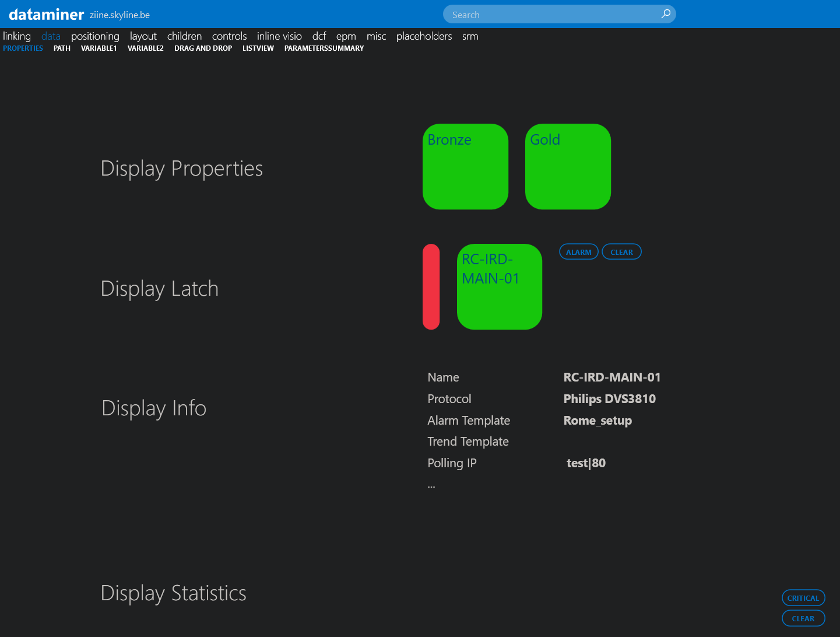Switch to the positioning tab

click(x=95, y=36)
